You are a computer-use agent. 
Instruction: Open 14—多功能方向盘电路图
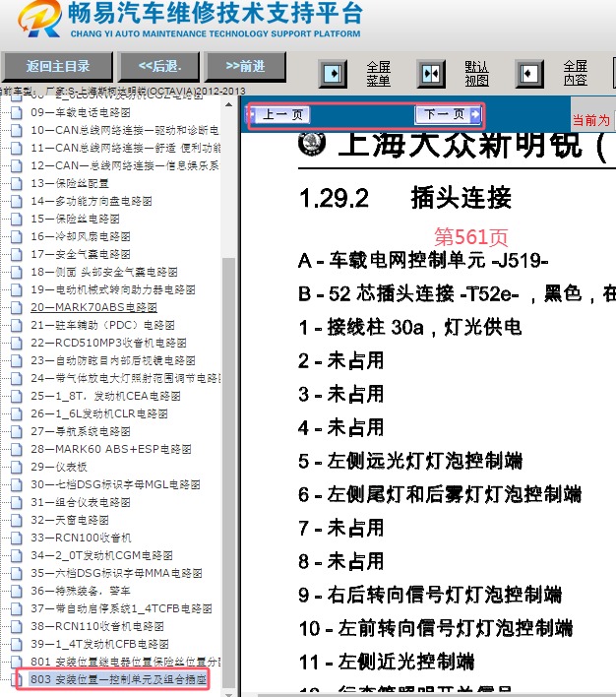pyautogui.click(x=92, y=201)
